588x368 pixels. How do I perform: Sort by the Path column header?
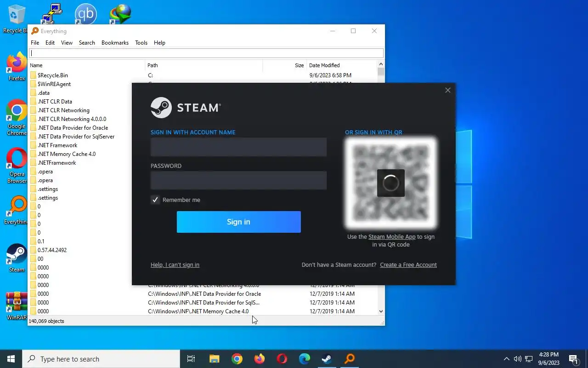(x=204, y=65)
